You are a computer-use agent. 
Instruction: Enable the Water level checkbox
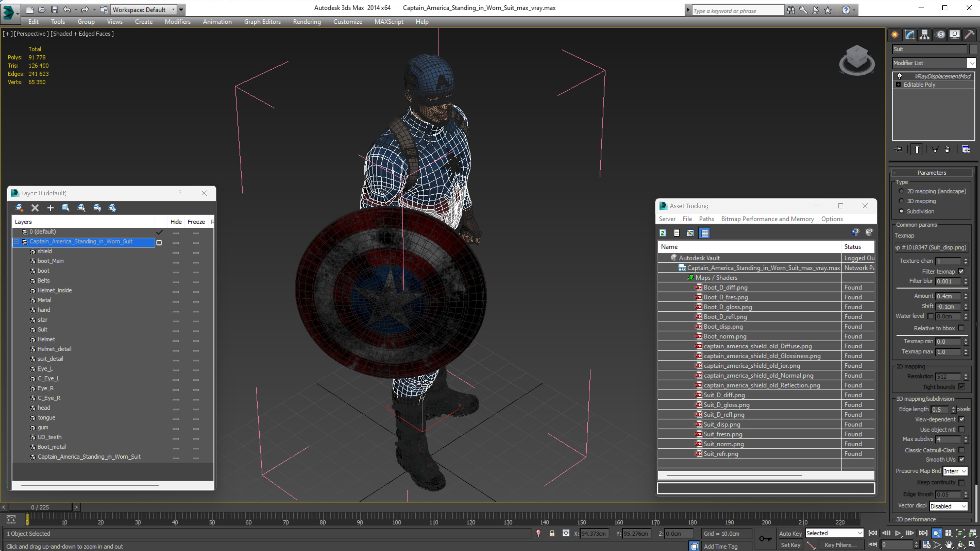(931, 316)
